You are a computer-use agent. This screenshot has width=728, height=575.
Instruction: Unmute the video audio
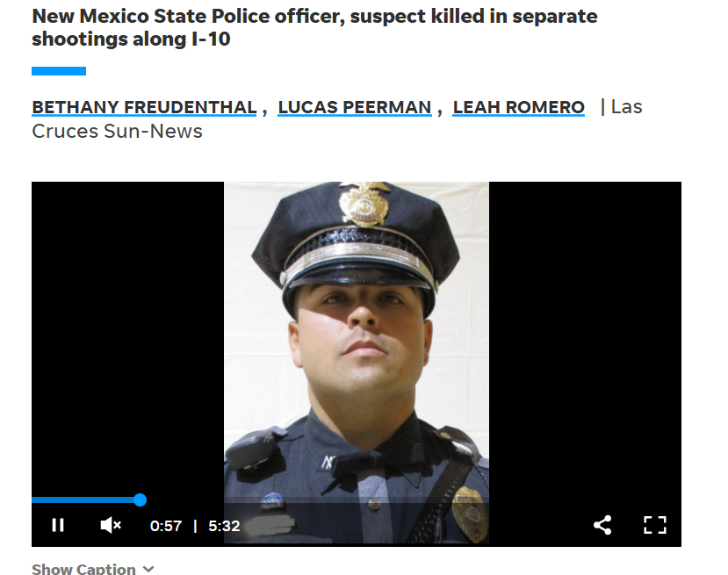coord(111,525)
